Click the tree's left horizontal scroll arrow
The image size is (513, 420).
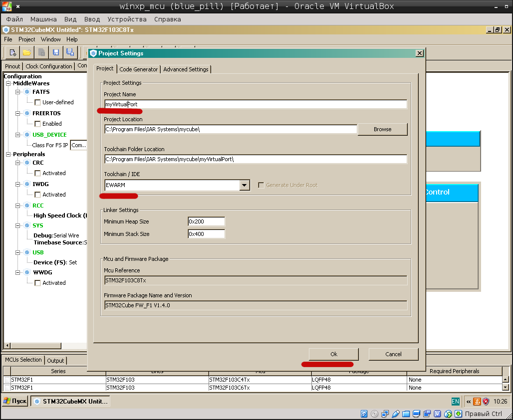pos(7,345)
